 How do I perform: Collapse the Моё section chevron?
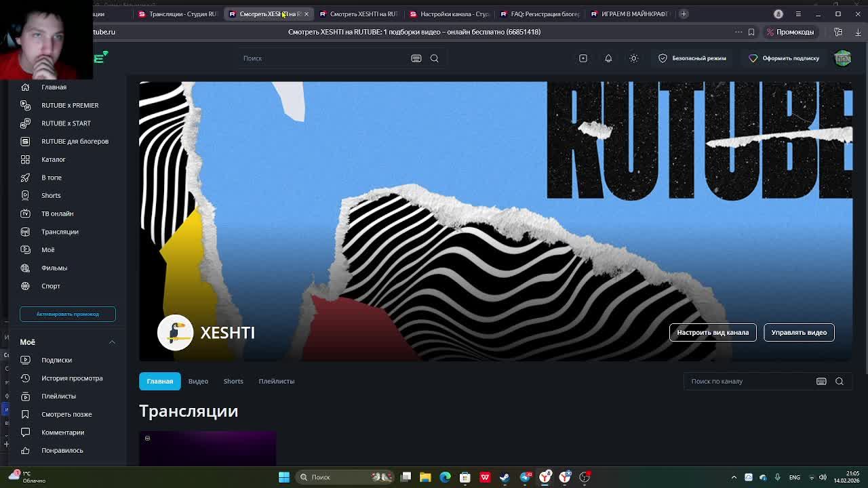tap(112, 342)
